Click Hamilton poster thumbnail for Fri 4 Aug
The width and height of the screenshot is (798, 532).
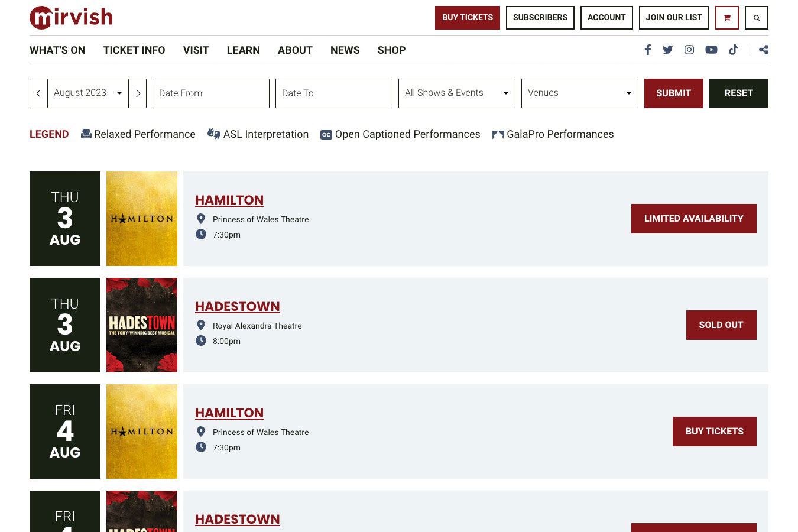click(142, 432)
